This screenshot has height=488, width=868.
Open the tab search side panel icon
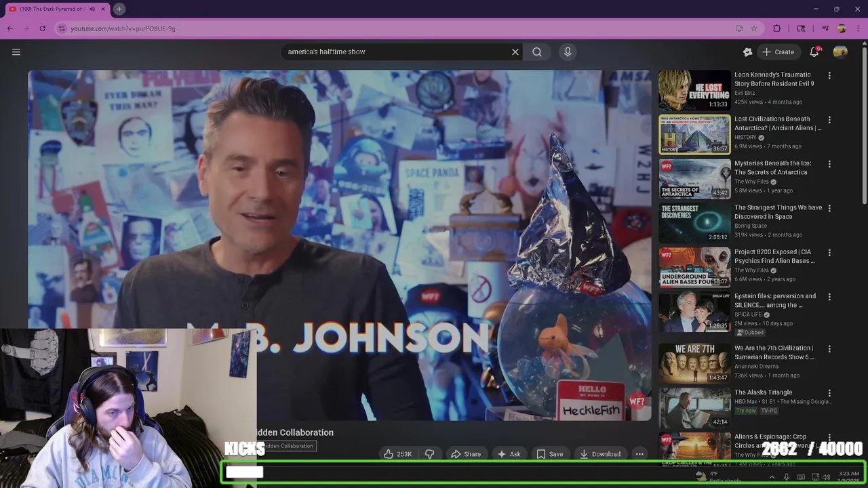801,28
